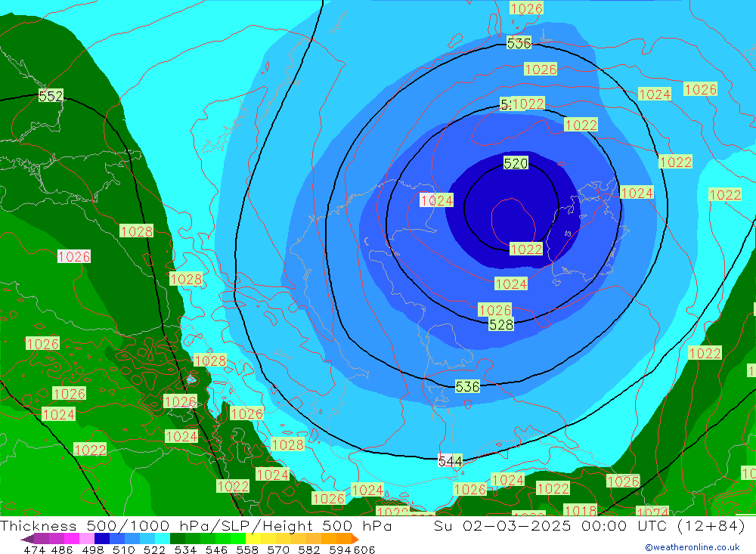
Task: Click the 534 legend value
Action: point(186,549)
